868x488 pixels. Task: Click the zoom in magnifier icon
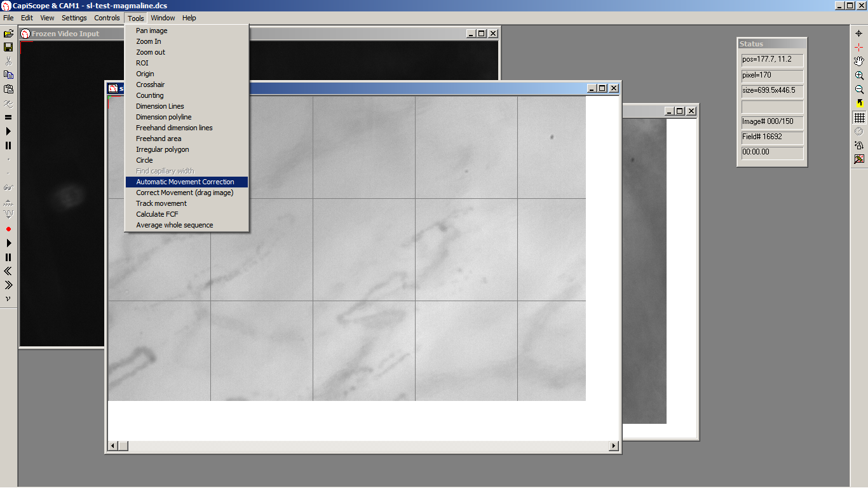click(859, 75)
